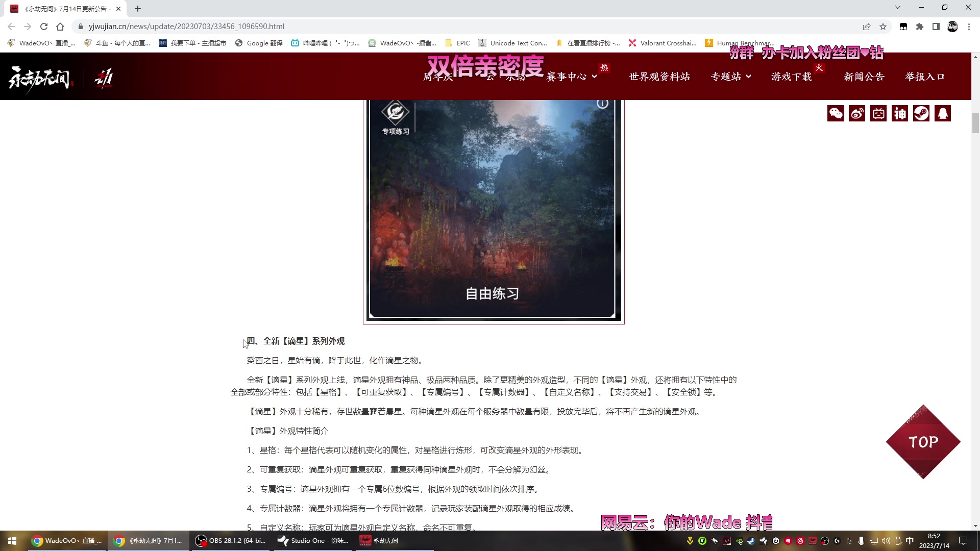Open the 新闻公告 nav item
The height and width of the screenshot is (551, 980).
[864, 77]
